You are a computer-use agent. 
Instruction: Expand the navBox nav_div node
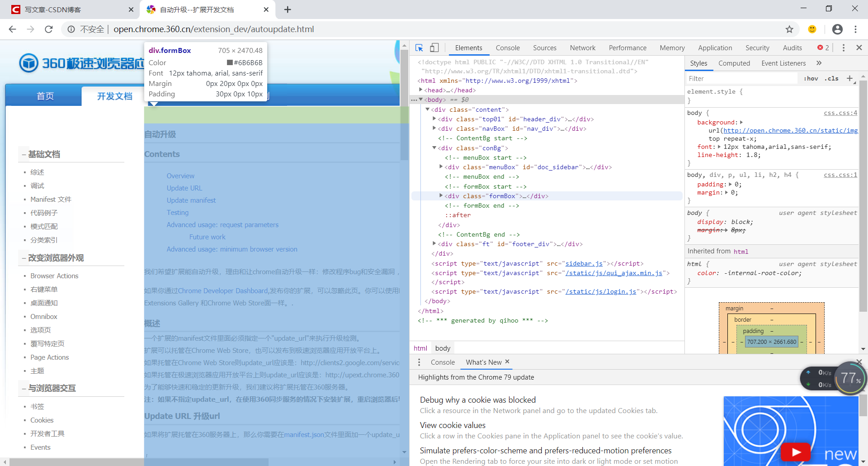pos(434,128)
